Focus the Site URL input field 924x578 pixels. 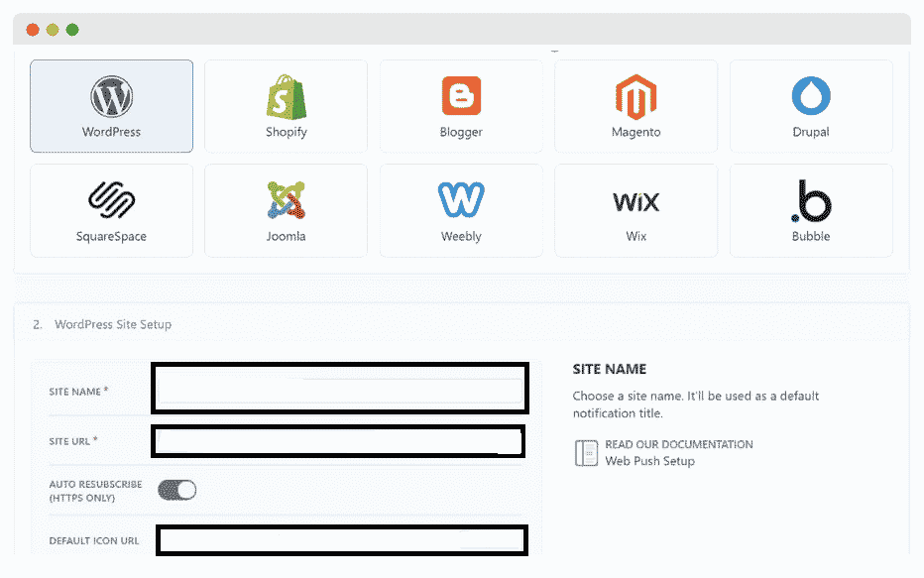338,441
